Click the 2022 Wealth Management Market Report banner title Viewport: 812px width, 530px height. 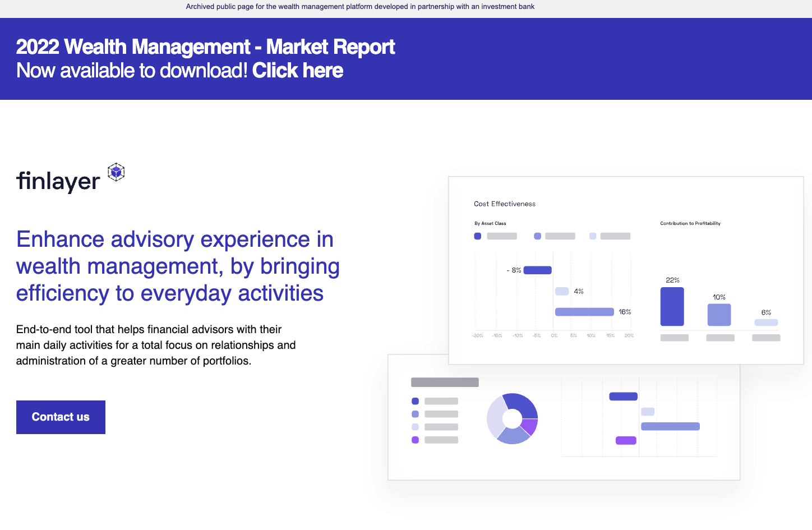coord(205,47)
